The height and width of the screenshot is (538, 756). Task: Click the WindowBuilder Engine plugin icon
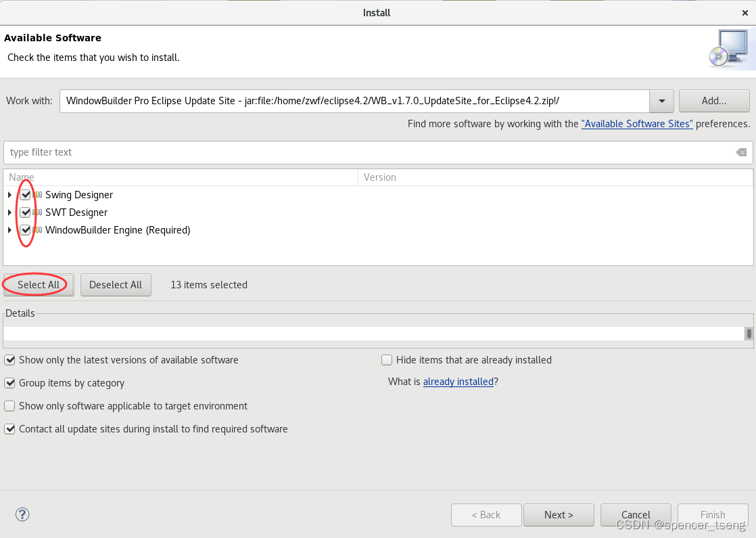click(x=37, y=229)
